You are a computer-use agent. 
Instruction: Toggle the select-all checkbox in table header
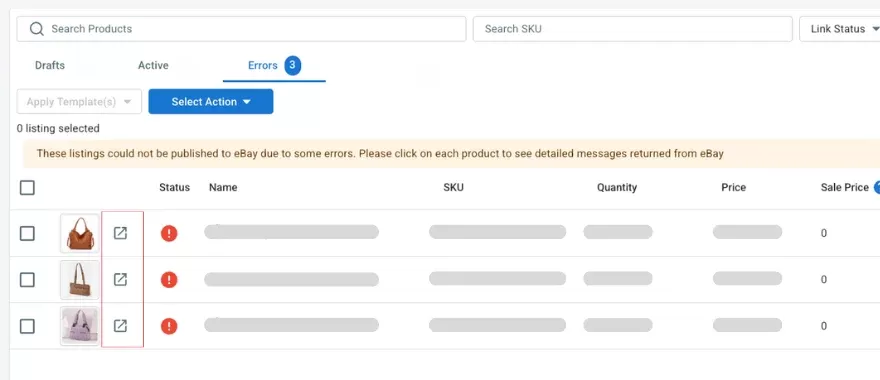27,187
